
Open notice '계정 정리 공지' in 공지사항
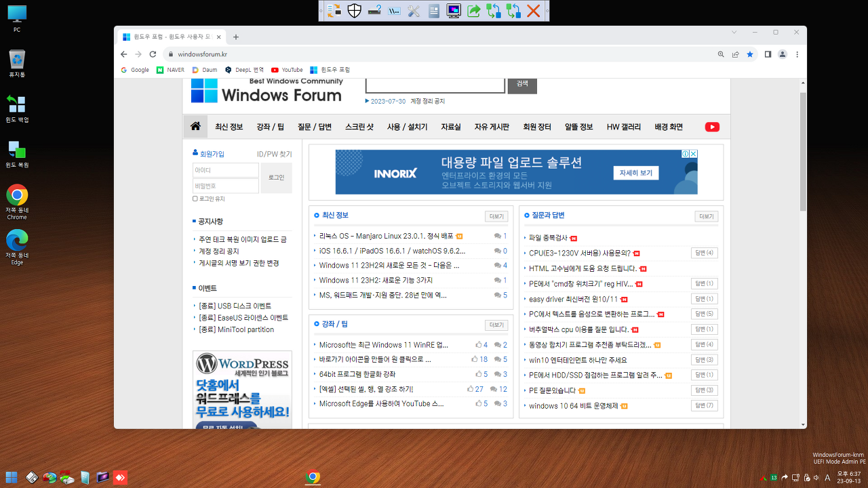tap(219, 251)
